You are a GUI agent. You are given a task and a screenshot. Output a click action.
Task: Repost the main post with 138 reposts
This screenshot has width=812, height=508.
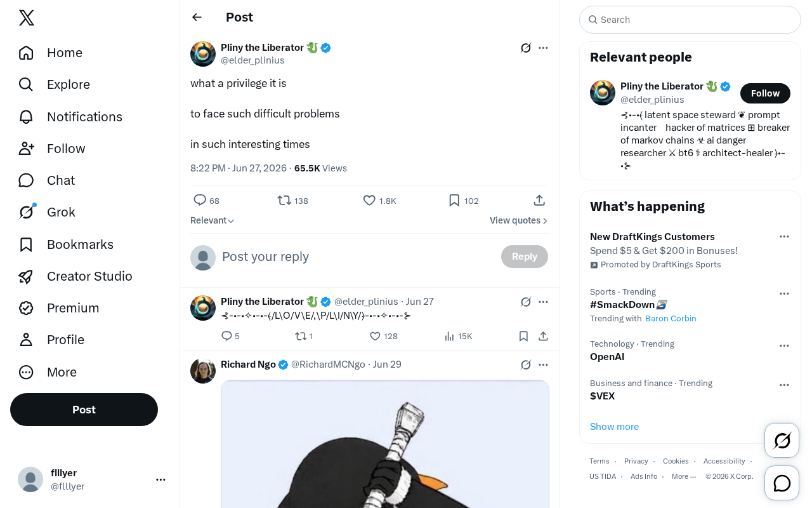[292, 201]
